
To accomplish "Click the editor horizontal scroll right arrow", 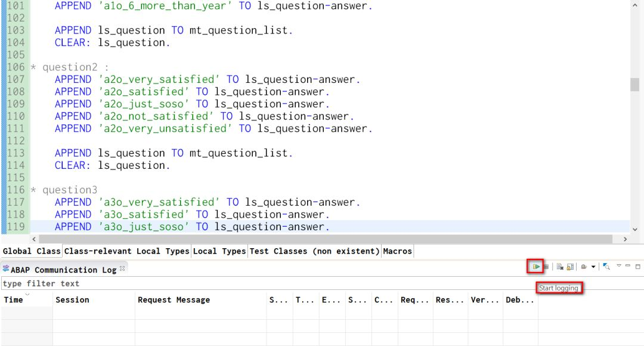I will pyautogui.click(x=625, y=239).
